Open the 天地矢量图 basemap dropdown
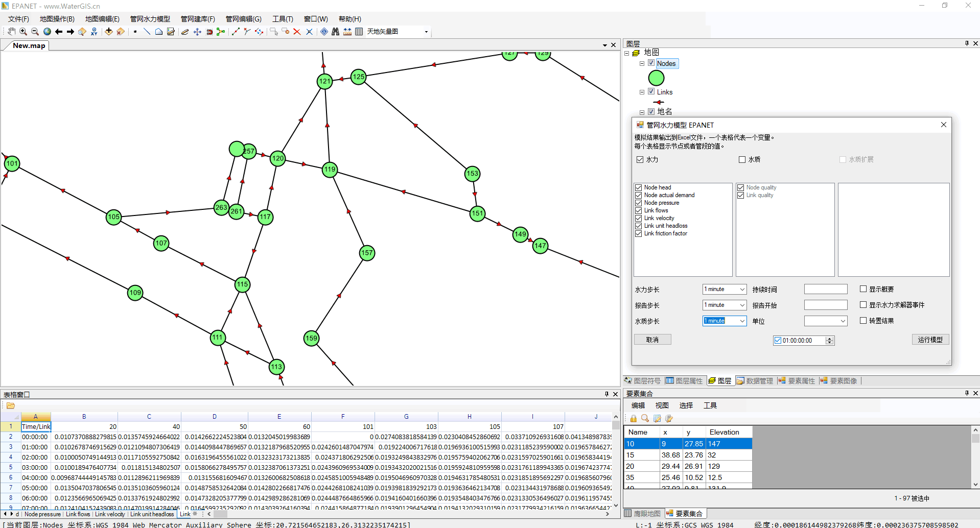 [426, 32]
